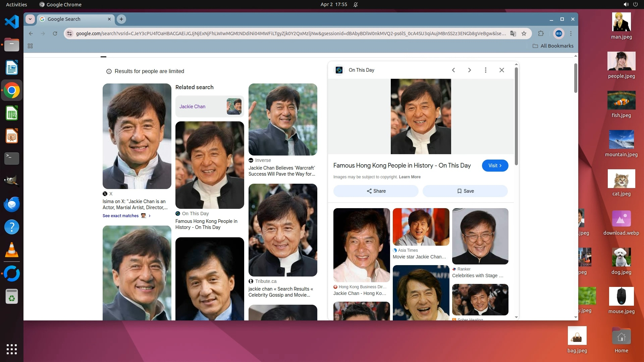Image resolution: width=644 pixels, height=362 pixels.
Task: Bookmark this page with the star icon
Action: tap(524, 34)
